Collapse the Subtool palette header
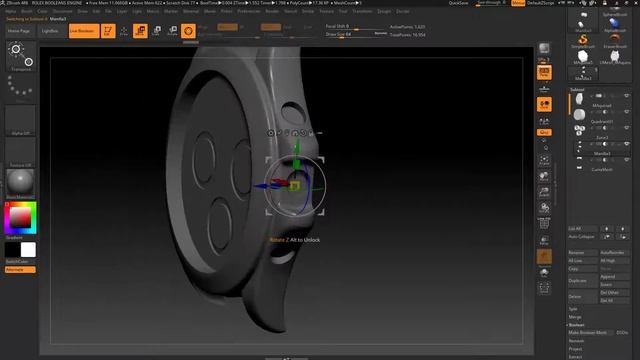Image resolution: width=640 pixels, height=360 pixels. pyautogui.click(x=577, y=89)
